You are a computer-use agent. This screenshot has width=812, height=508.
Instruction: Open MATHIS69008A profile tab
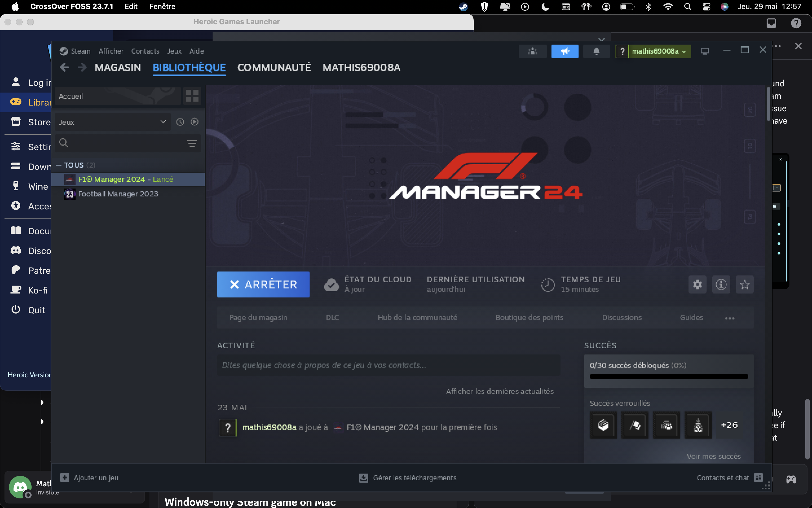361,67
